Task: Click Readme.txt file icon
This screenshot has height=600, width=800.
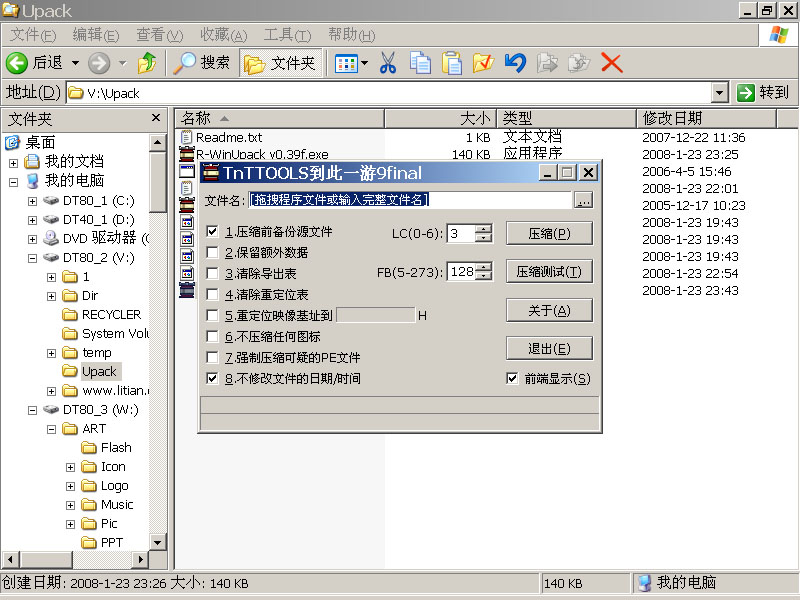Action: 187,137
